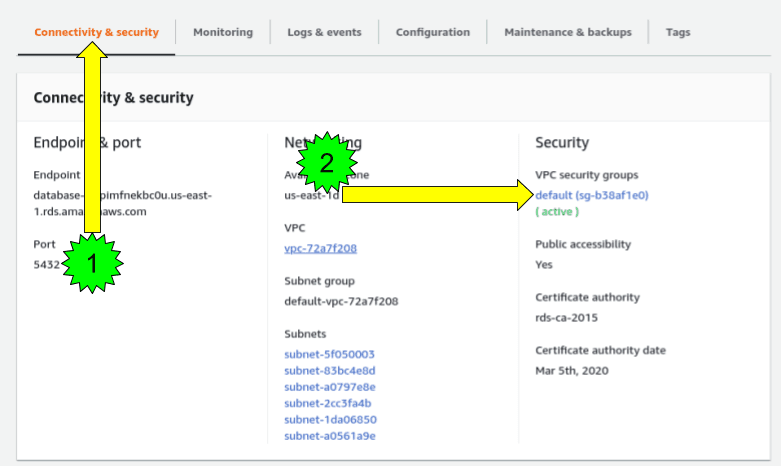This screenshot has height=466, width=781.
Task: Open subnet-a0561a9e link
Action: click(329, 435)
